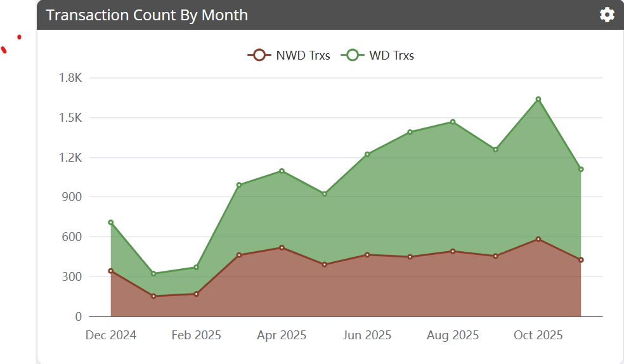Click the 1.2K y-axis label
624x364 pixels.
pyautogui.click(x=70, y=157)
